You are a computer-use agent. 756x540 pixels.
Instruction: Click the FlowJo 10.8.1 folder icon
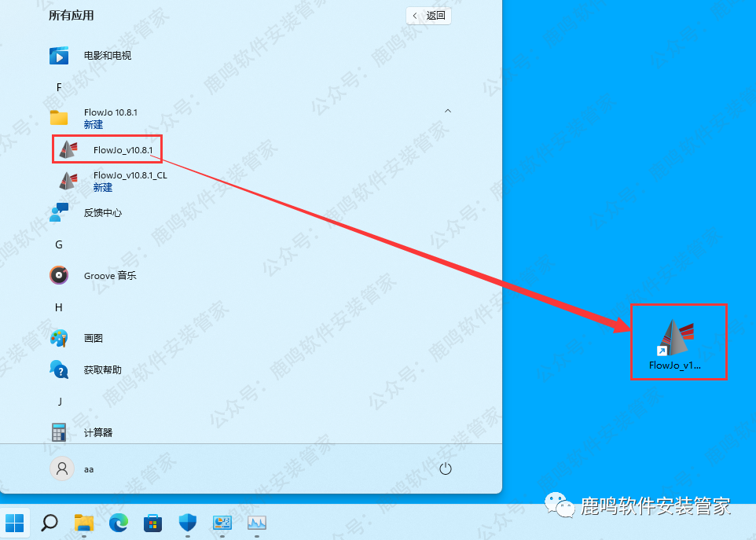coord(59,118)
